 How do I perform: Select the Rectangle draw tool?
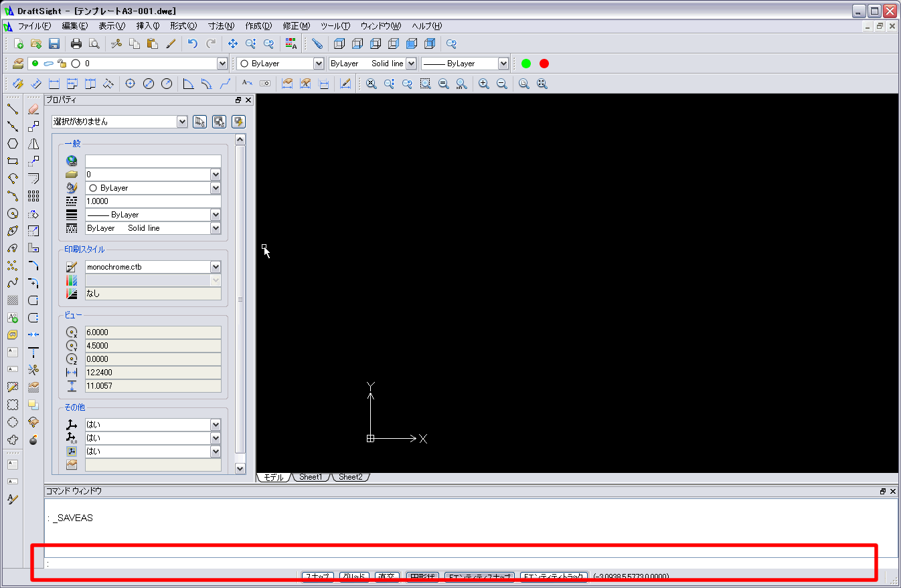(x=12, y=161)
